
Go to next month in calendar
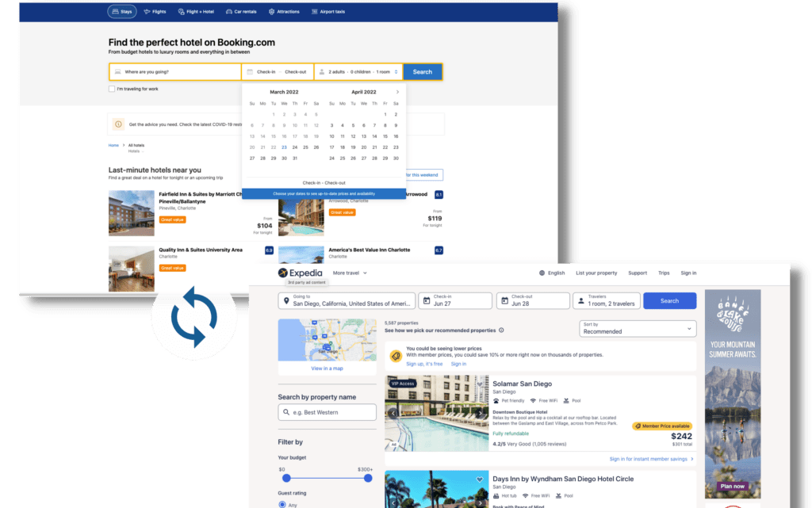398,92
